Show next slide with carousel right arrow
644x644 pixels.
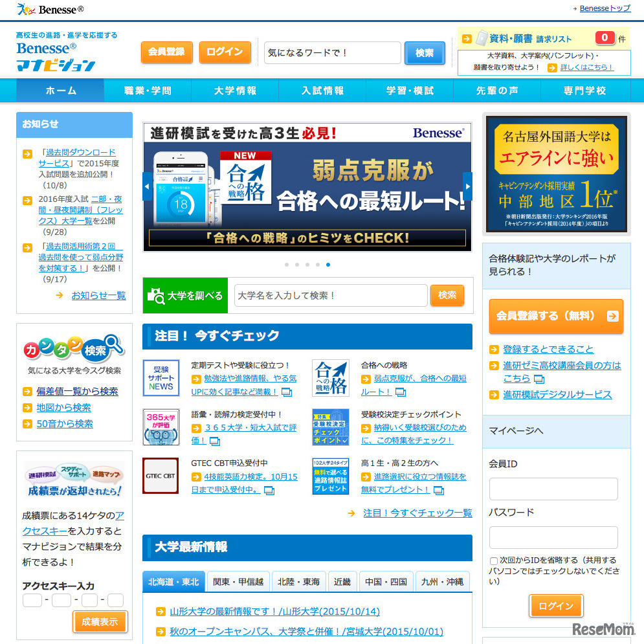click(467, 186)
